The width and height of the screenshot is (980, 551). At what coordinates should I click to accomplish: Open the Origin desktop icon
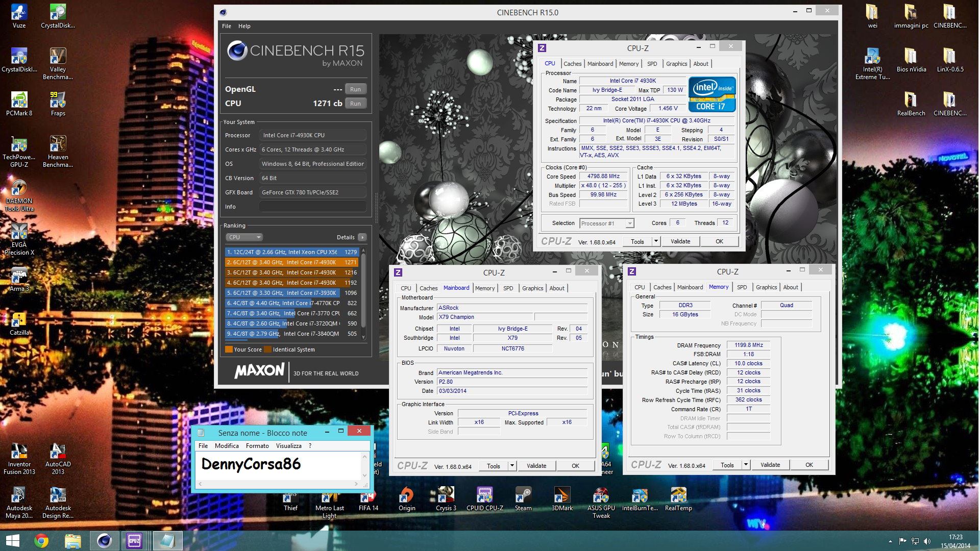pos(407,498)
